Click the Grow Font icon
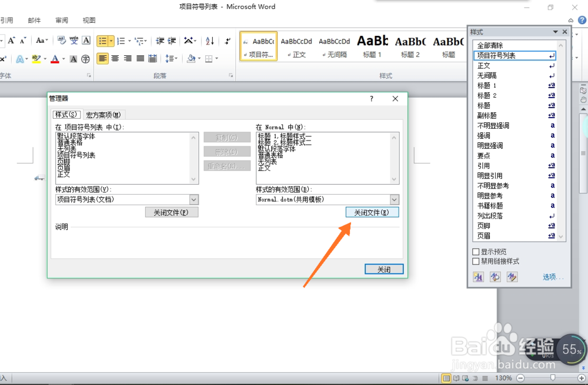588x385 pixels. tap(11, 41)
